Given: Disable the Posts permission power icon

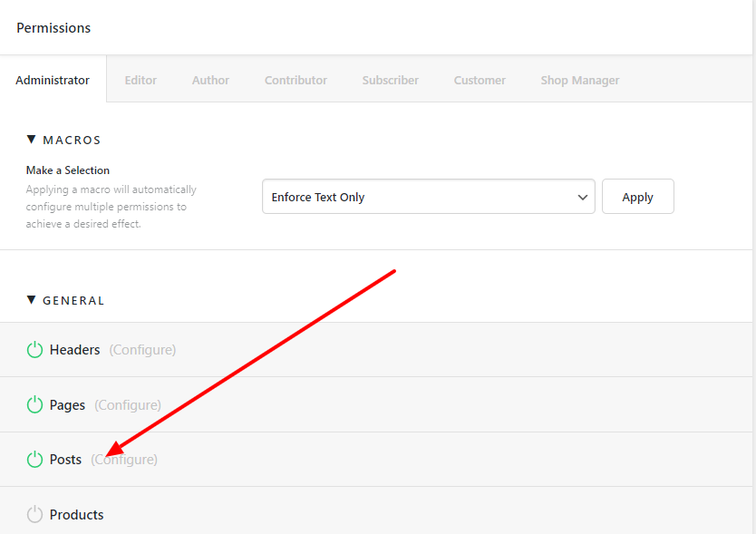Looking at the screenshot, I should click(x=34, y=460).
